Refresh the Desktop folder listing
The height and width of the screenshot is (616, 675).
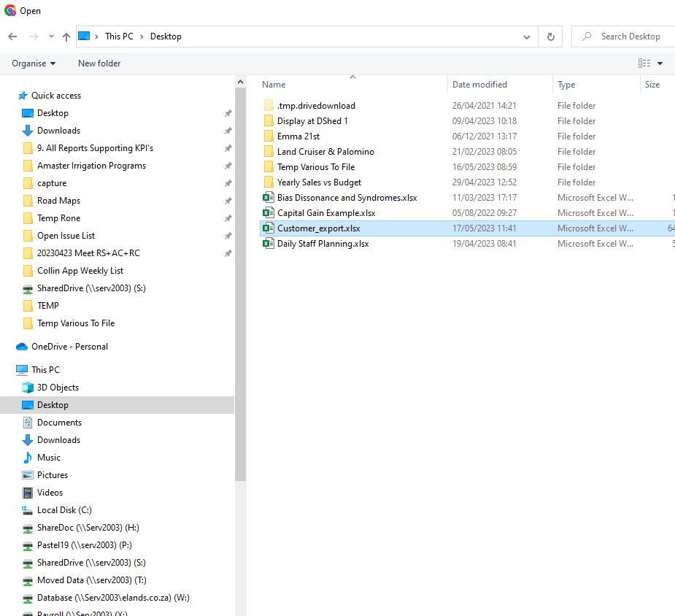coord(550,36)
